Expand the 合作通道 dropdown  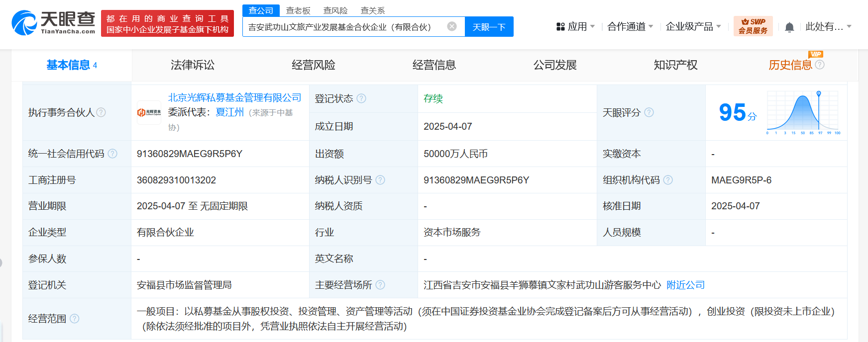[651, 27]
